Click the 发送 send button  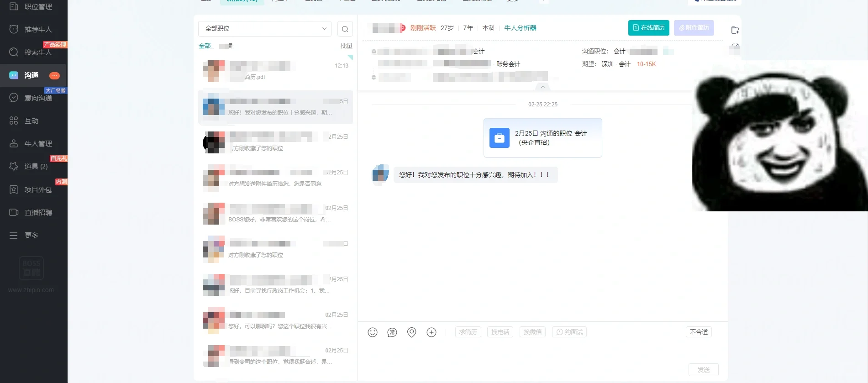(704, 370)
